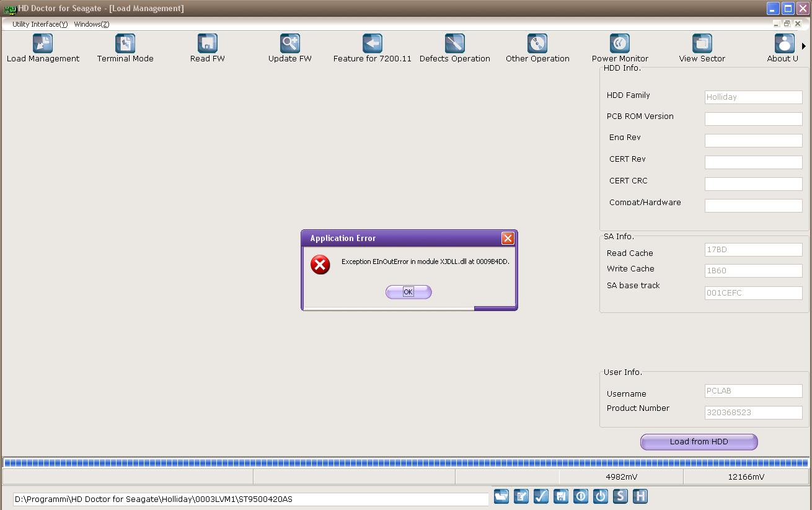Click the CERT CRC input field
Screen dimensions: 812x510
point(754,184)
